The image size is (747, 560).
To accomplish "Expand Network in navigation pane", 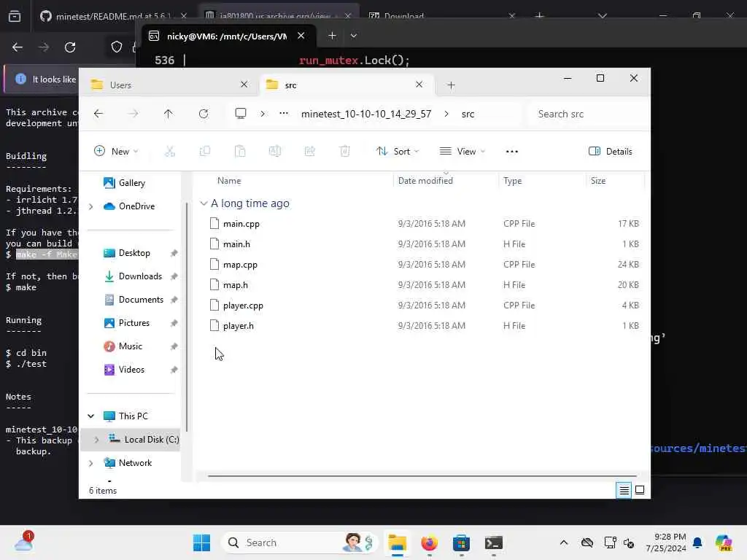I will 91,463.
